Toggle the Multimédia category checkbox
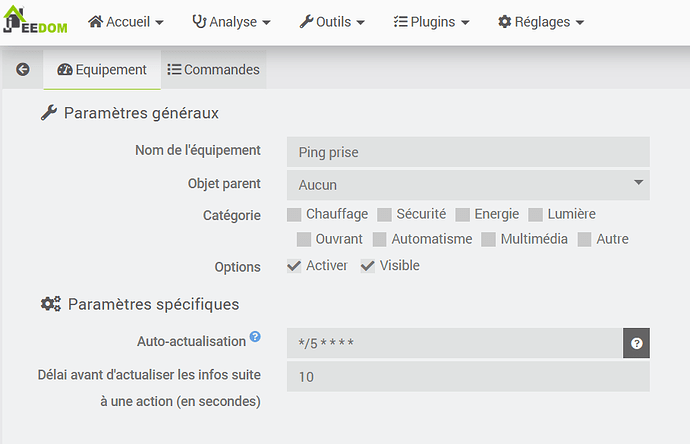The height and width of the screenshot is (444, 690). pos(488,239)
